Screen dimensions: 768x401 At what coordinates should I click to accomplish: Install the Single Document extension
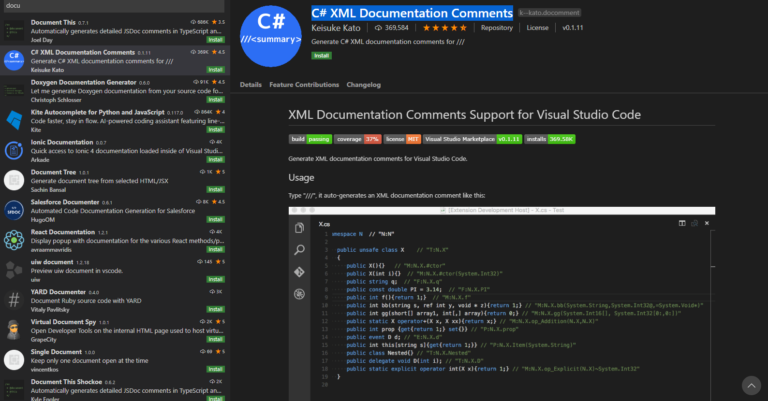pyautogui.click(x=215, y=369)
